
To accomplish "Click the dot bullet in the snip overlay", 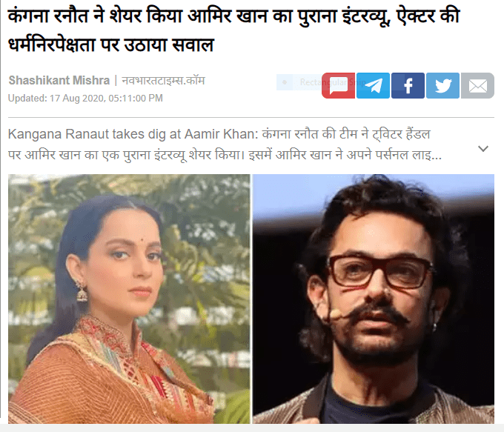I will (x=285, y=82).
